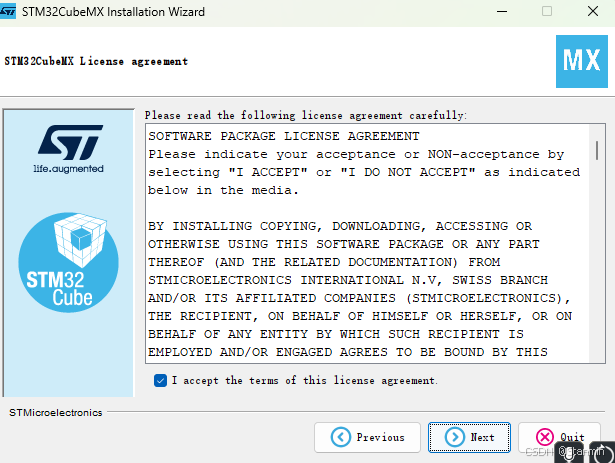Click the Next button

(x=469, y=437)
